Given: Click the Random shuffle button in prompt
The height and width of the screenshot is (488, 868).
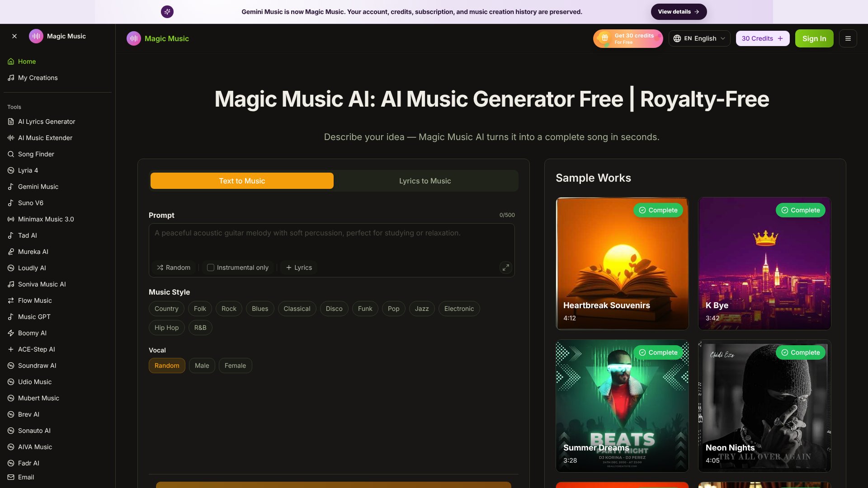Looking at the screenshot, I should (x=174, y=267).
